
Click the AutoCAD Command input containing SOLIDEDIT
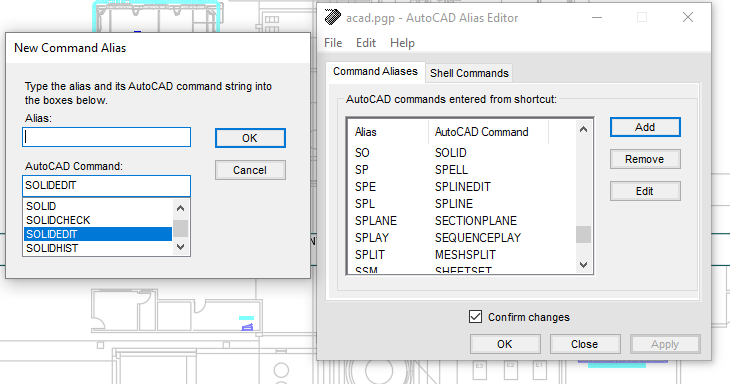pyautogui.click(x=107, y=185)
